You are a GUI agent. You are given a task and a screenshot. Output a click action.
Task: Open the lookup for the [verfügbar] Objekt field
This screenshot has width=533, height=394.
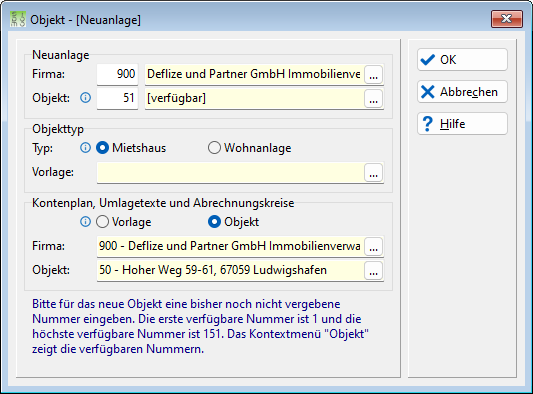point(374,99)
